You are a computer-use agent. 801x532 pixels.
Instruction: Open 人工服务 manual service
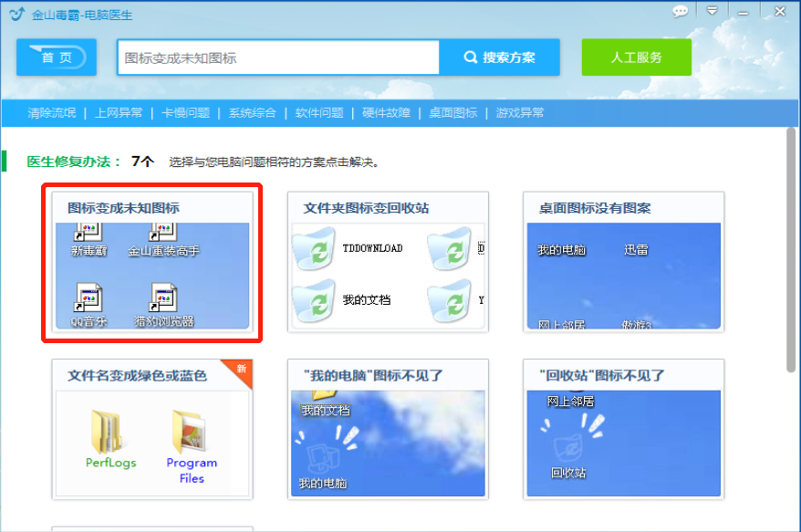(x=637, y=57)
